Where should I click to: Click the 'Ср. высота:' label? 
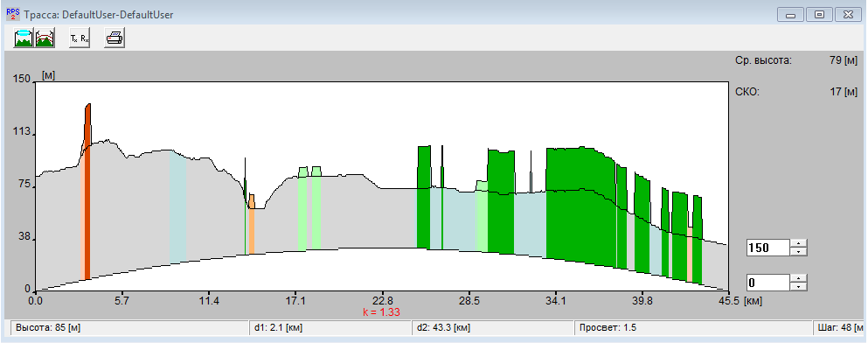pyautogui.click(x=763, y=60)
